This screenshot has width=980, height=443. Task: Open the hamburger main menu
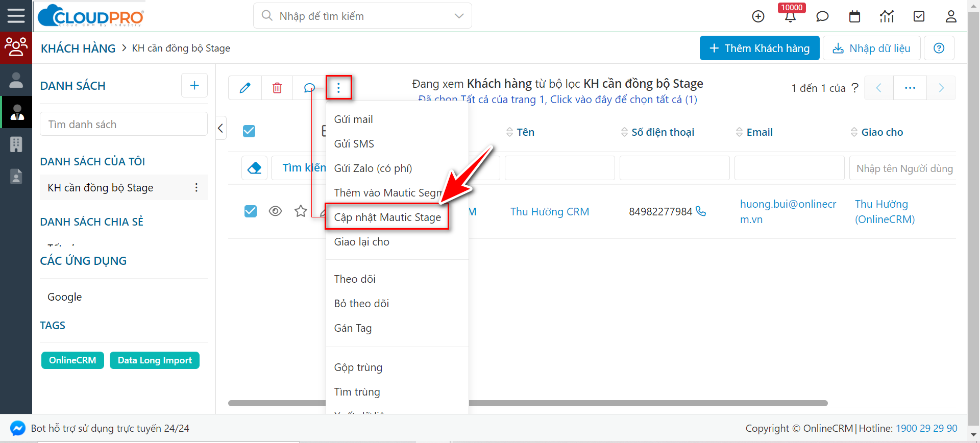[x=16, y=16]
